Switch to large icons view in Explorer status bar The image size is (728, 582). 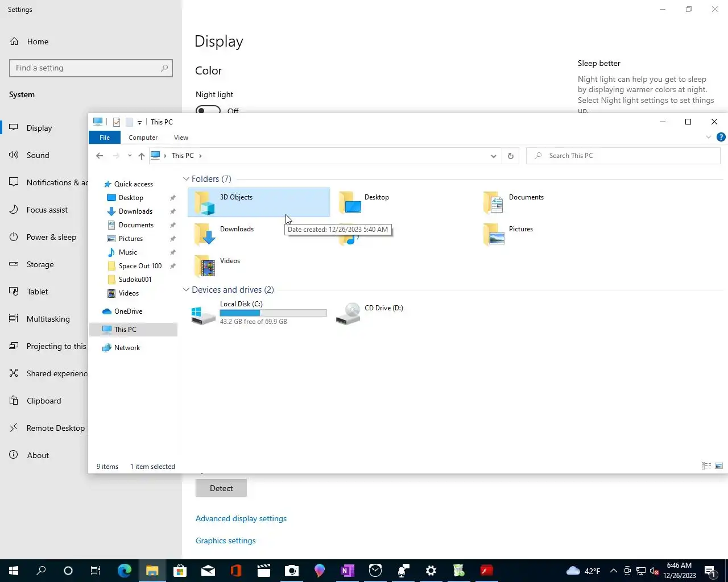pos(719,466)
